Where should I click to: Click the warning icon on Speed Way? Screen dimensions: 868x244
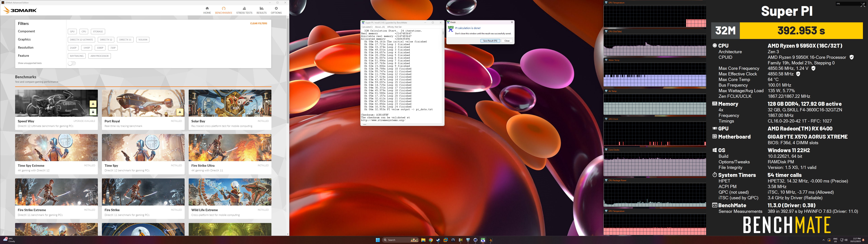point(93,104)
